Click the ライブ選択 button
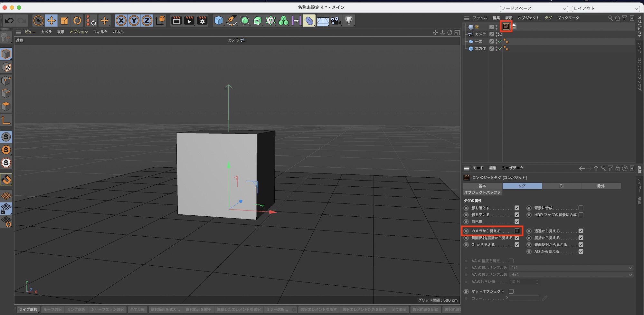This screenshot has height=315, width=644. coord(28,310)
